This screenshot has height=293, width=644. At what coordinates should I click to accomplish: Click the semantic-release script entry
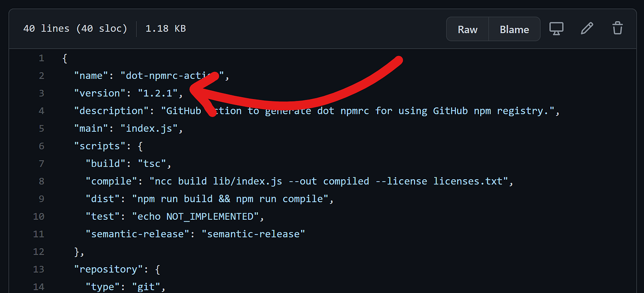[x=193, y=234]
